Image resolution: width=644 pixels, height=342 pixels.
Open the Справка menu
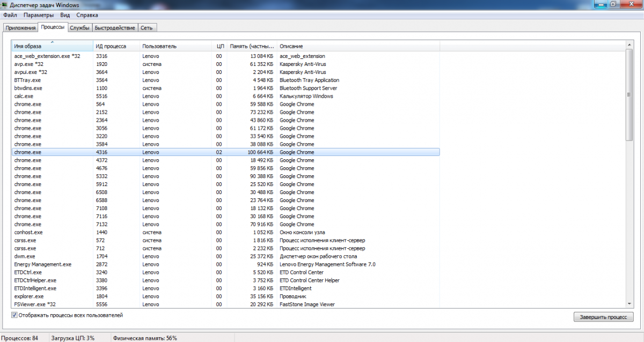pyautogui.click(x=87, y=15)
